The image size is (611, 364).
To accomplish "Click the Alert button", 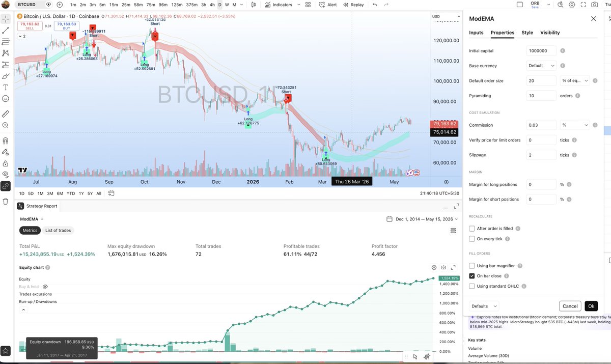I will point(328,5).
